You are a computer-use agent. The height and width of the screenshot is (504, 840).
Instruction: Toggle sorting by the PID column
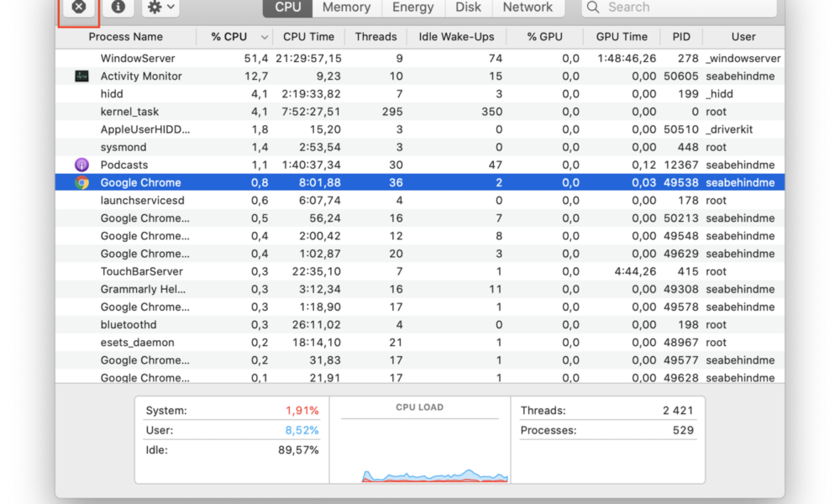[681, 36]
